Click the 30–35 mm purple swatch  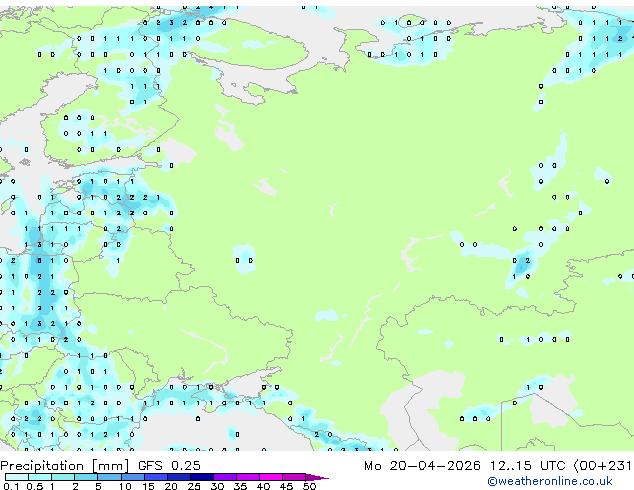224,477
